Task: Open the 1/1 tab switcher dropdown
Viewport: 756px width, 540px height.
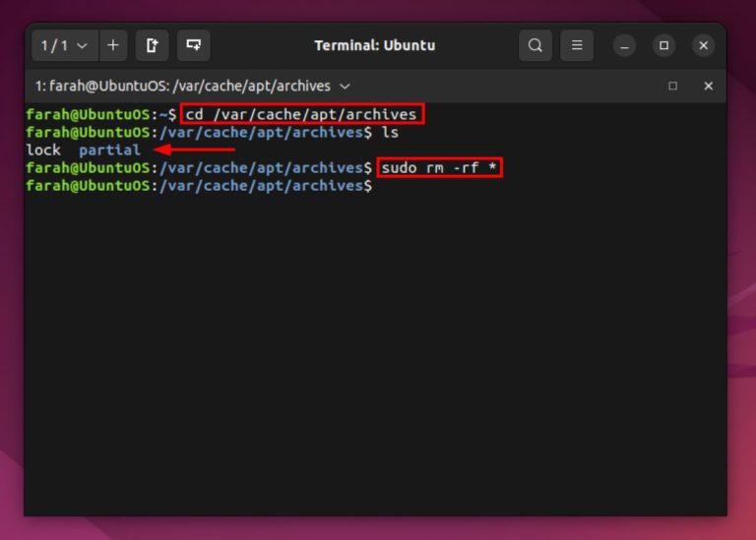Action: [x=64, y=45]
